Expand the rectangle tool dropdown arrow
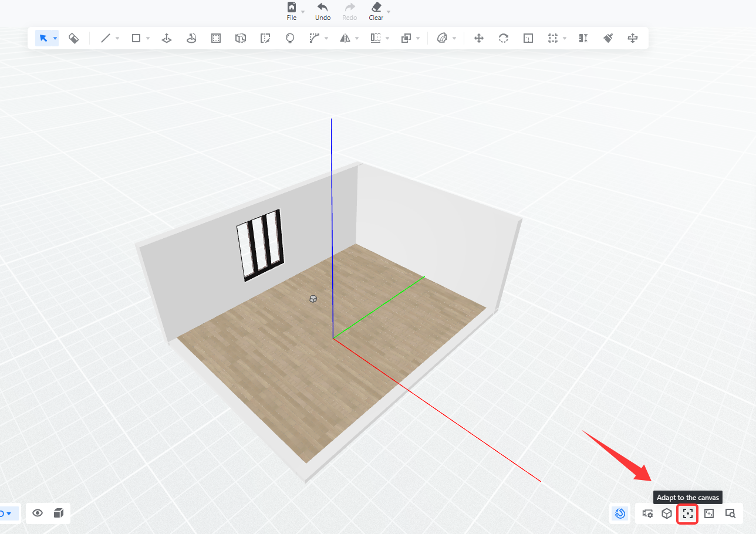 [148, 39]
